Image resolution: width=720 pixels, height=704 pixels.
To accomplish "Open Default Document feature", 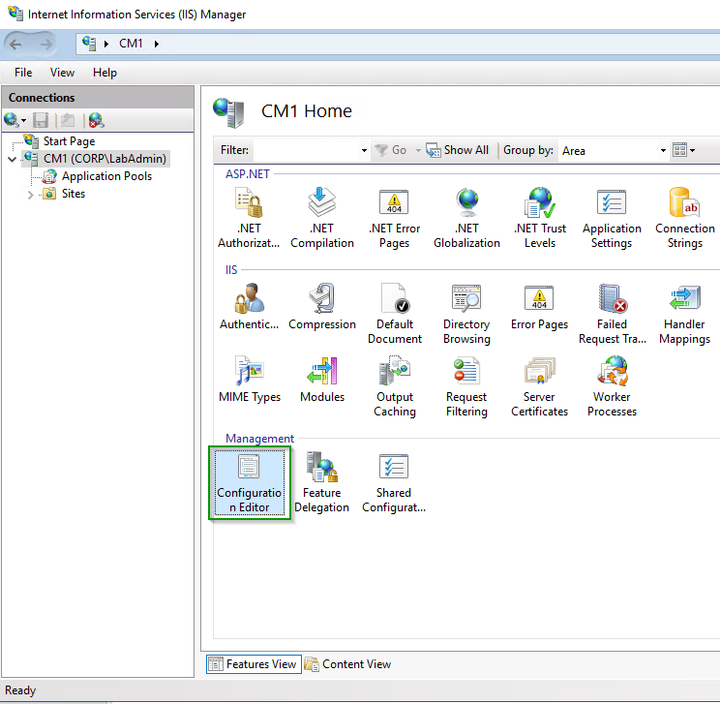I will click(394, 314).
